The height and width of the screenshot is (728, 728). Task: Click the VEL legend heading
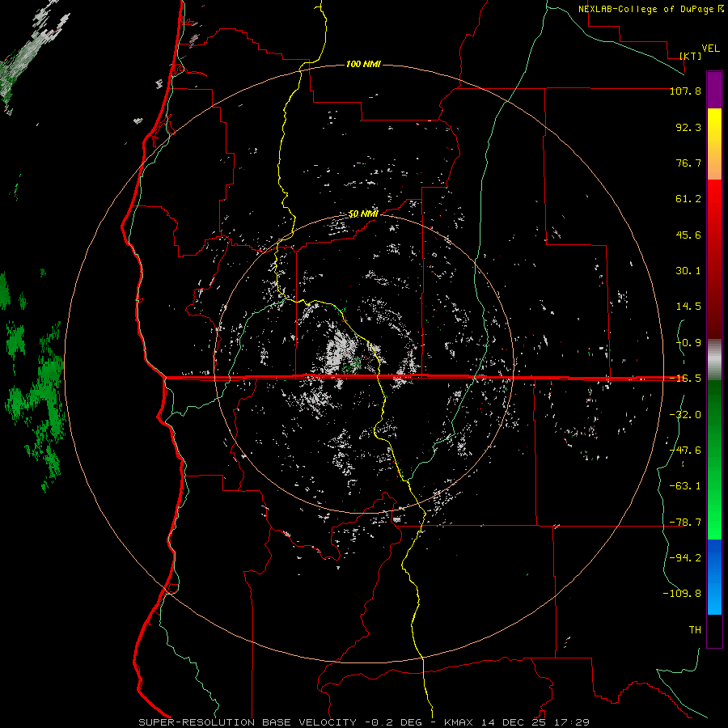point(710,49)
